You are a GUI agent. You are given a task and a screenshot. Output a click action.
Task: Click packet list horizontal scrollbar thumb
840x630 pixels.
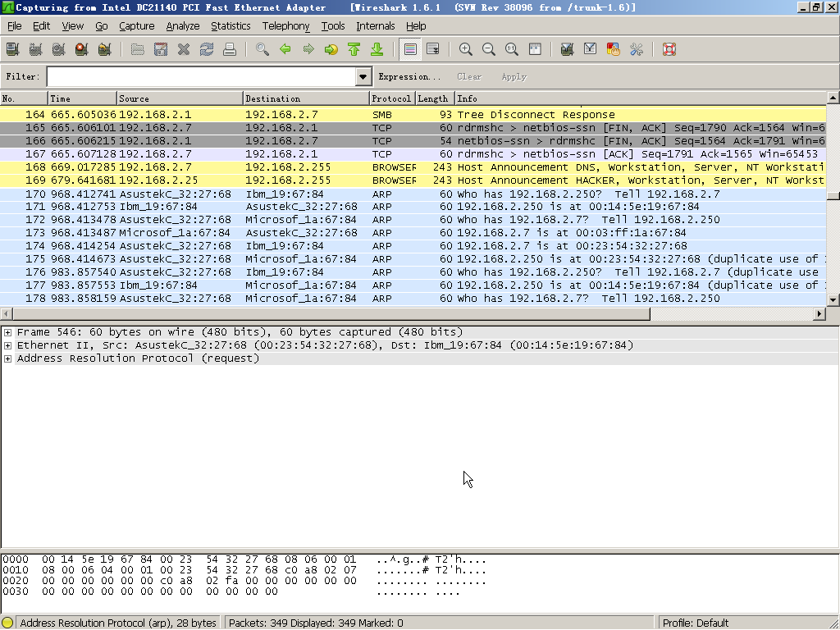(331, 314)
